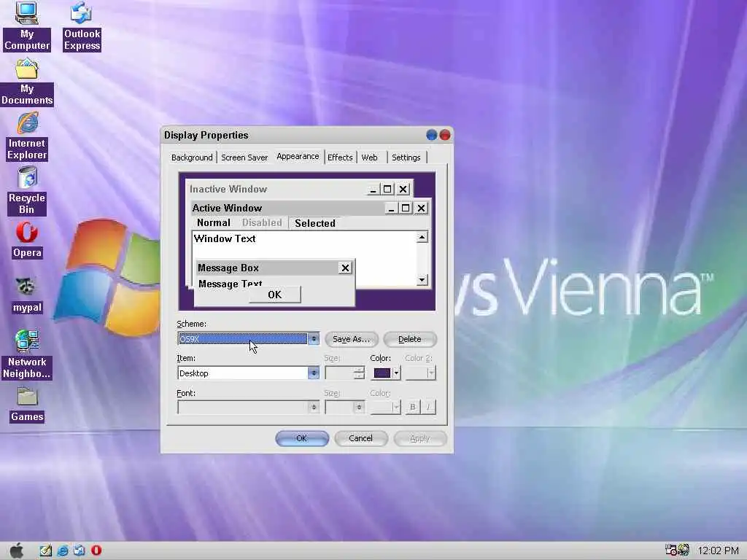This screenshot has height=560, width=747.
Task: Click the preview scrollbar down arrow
Action: click(422, 280)
